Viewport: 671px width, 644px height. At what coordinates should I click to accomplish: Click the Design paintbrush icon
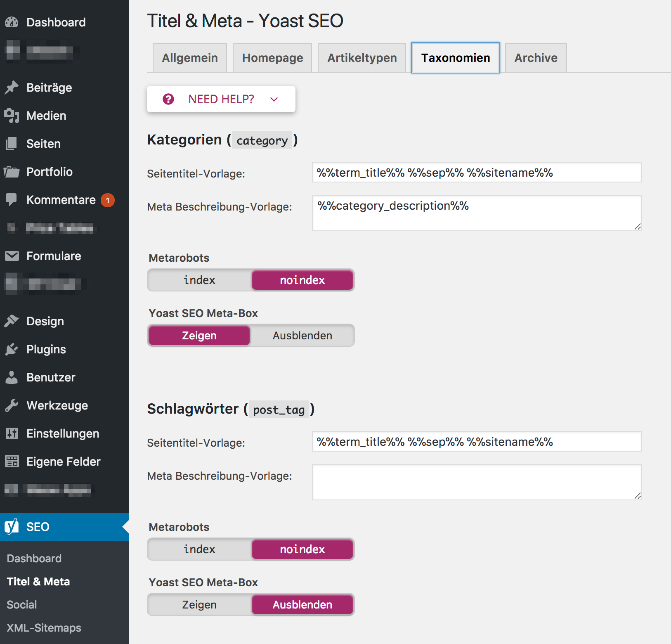pos(12,321)
